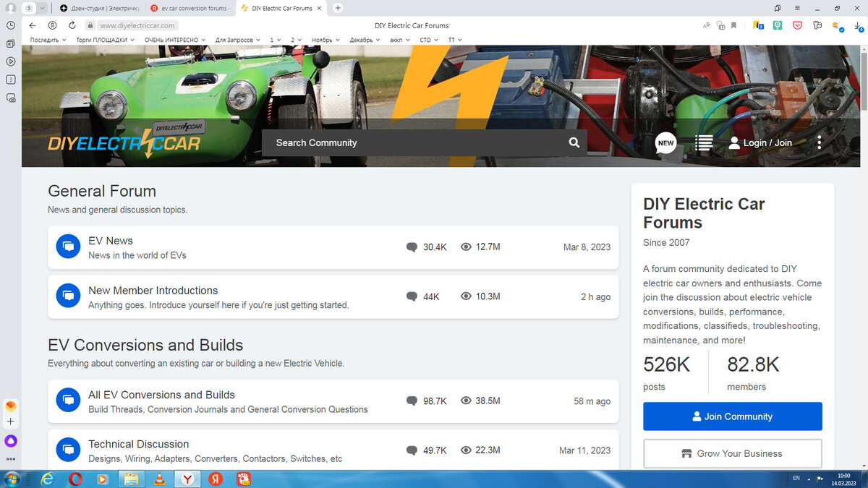Expand the аккп bookmarks folder
Screen dimensions: 868x488
click(x=401, y=40)
